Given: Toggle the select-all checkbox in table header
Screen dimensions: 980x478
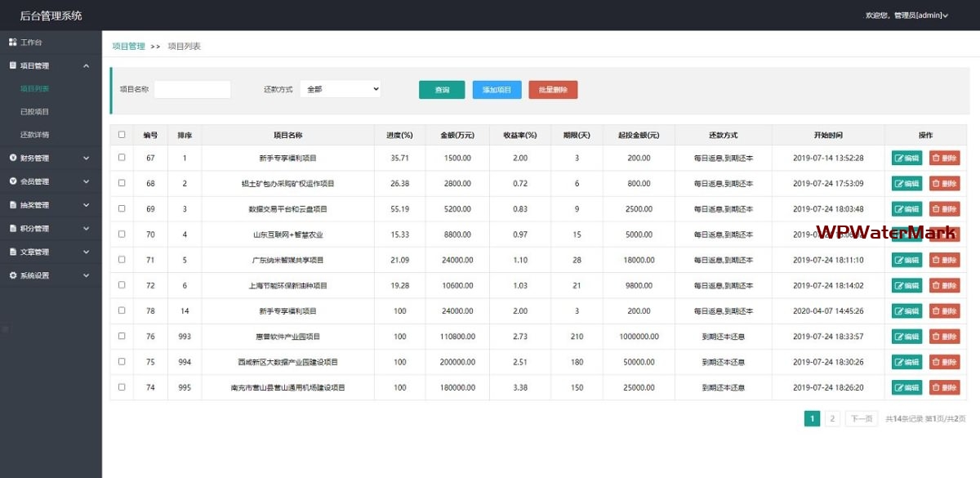Looking at the screenshot, I should [122, 135].
